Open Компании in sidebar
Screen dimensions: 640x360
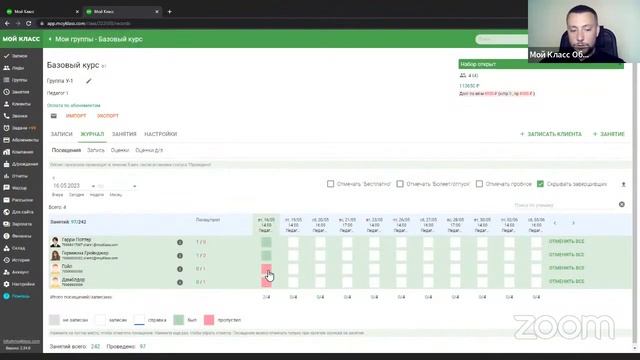point(18,152)
